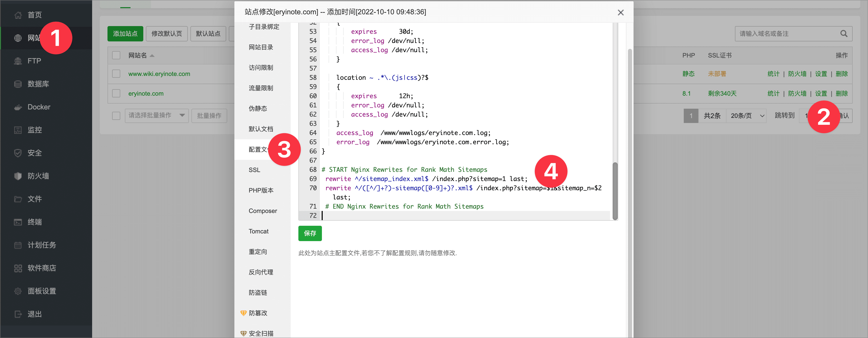
Task: Click the 文件 folder icon
Action: click(18, 199)
